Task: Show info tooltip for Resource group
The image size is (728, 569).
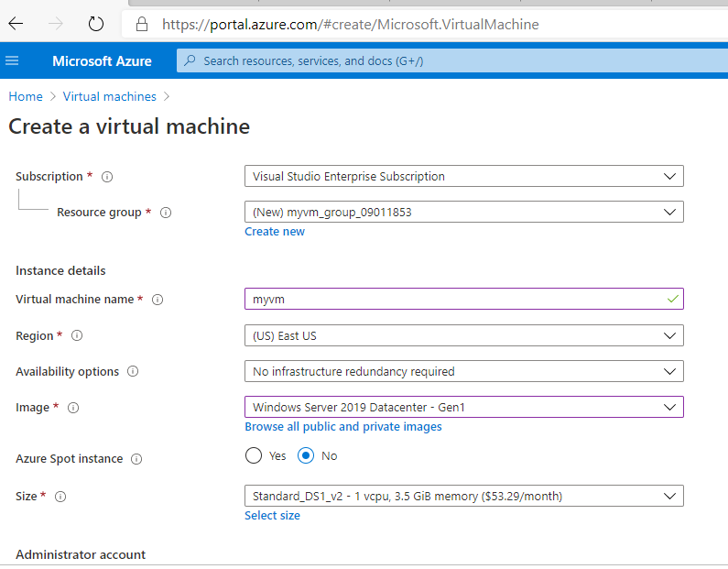Action: (166, 213)
